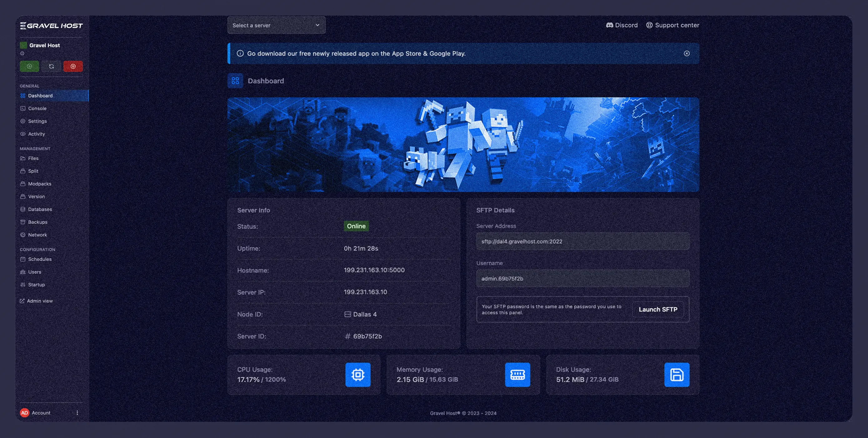Click the uptime value 0h 21m 28s
This screenshot has height=438, width=868.
click(361, 249)
